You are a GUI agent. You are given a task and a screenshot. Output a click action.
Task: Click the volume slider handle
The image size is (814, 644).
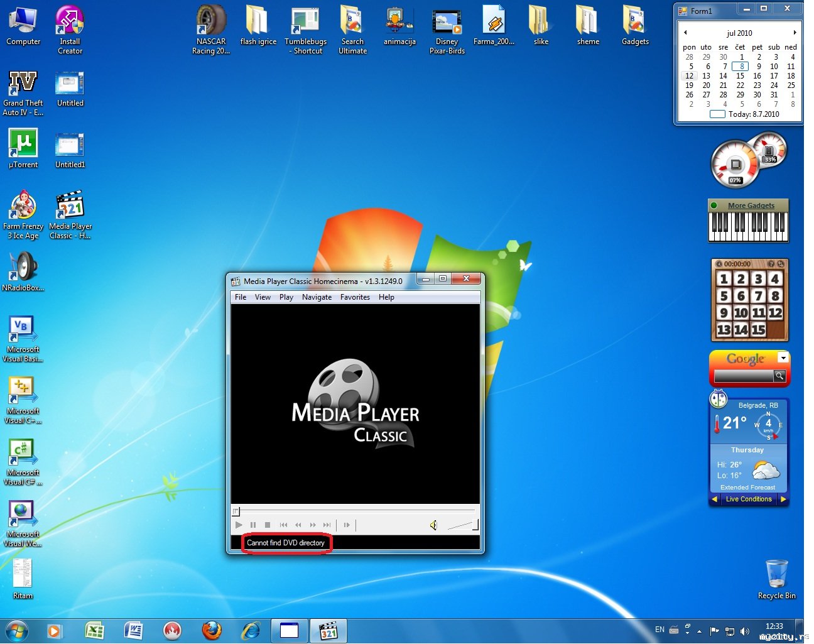coord(475,525)
